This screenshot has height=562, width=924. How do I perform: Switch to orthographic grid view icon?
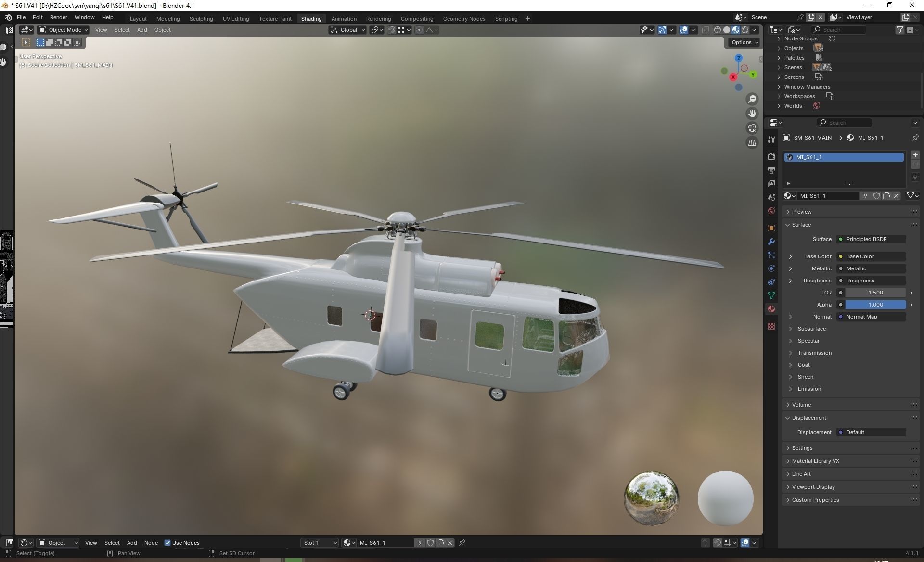752,142
